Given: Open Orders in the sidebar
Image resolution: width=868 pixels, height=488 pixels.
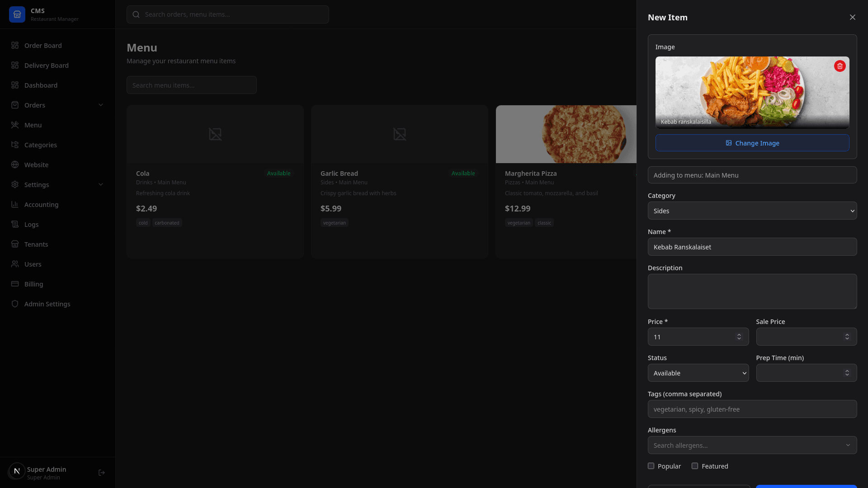Looking at the screenshot, I should tap(57, 105).
